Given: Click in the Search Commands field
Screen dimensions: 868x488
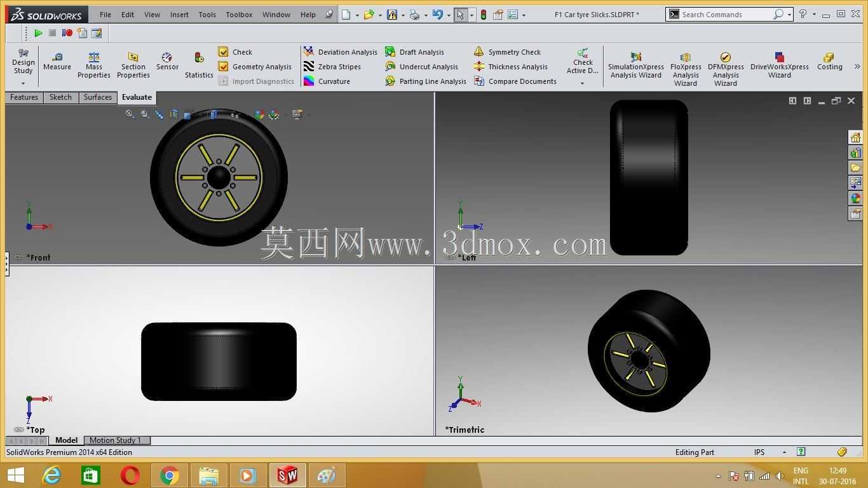Looking at the screenshot, I should pyautogui.click(x=726, y=14).
